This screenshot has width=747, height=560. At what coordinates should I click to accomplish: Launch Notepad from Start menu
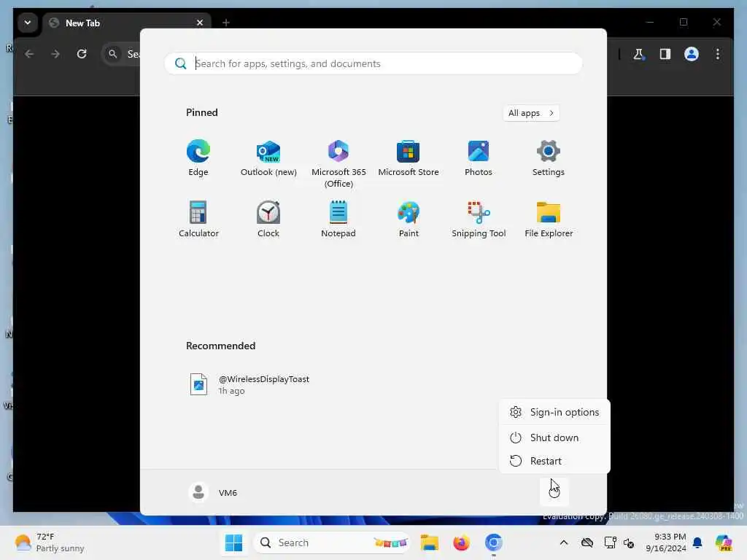pyautogui.click(x=338, y=219)
